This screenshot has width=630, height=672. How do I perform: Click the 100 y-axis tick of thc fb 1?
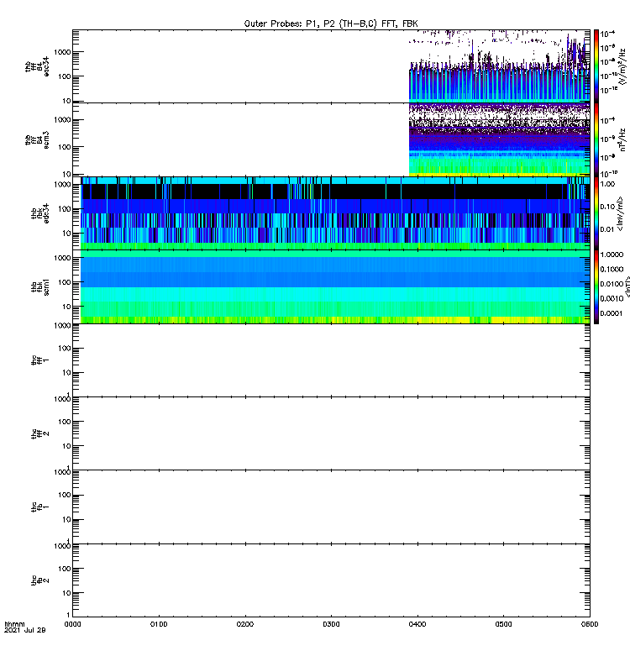[x=65, y=495]
